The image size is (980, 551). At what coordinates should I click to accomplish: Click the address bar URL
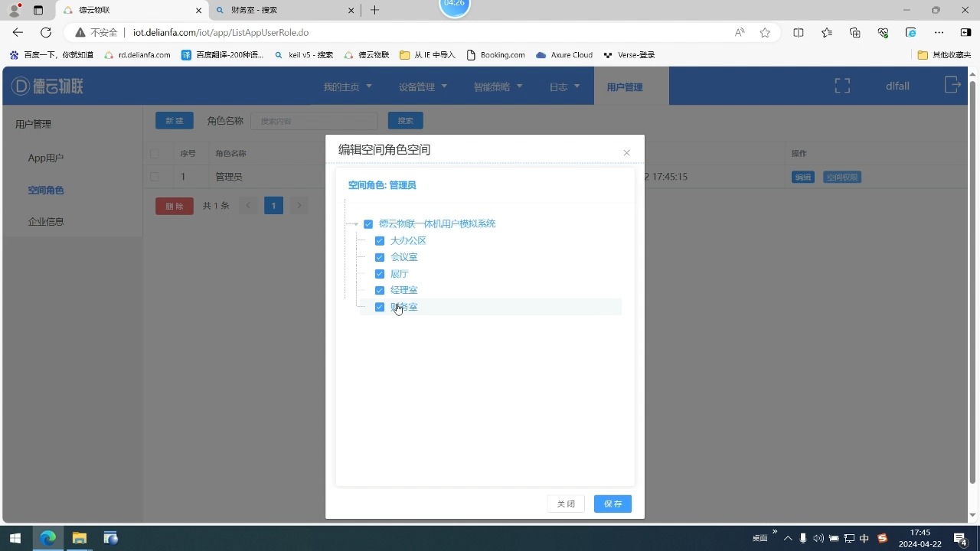(220, 33)
